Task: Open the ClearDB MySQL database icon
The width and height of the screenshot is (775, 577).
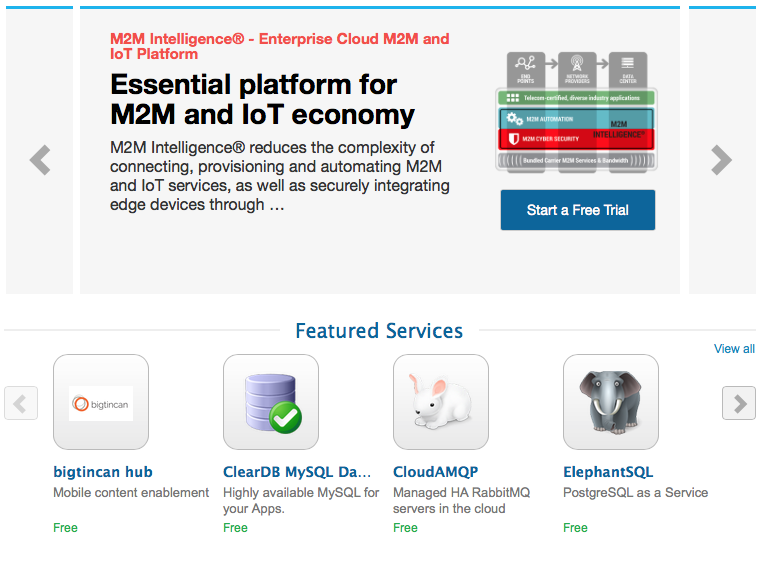Action: point(271,402)
